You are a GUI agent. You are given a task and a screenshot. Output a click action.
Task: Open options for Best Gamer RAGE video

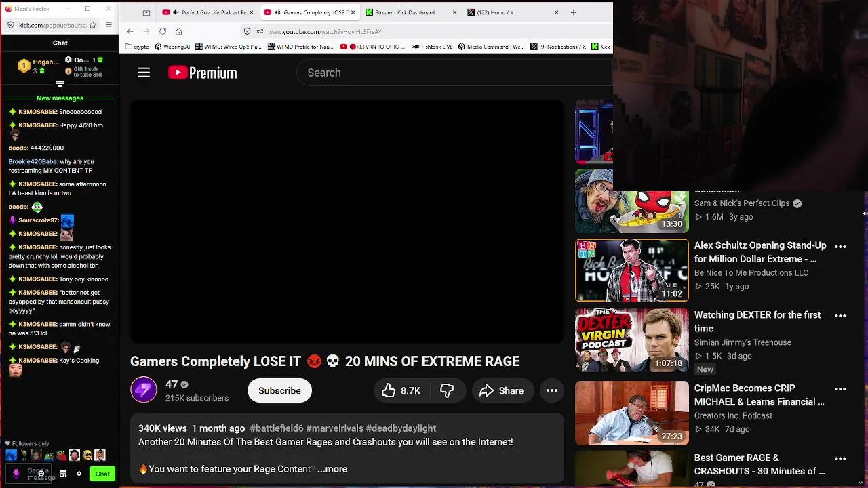840,459
